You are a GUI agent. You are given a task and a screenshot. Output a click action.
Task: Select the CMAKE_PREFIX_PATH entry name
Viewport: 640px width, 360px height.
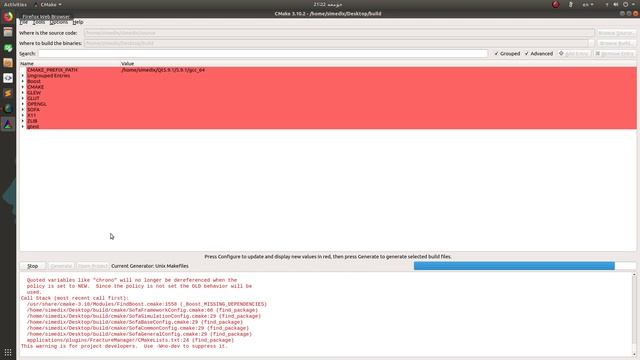tap(52, 70)
